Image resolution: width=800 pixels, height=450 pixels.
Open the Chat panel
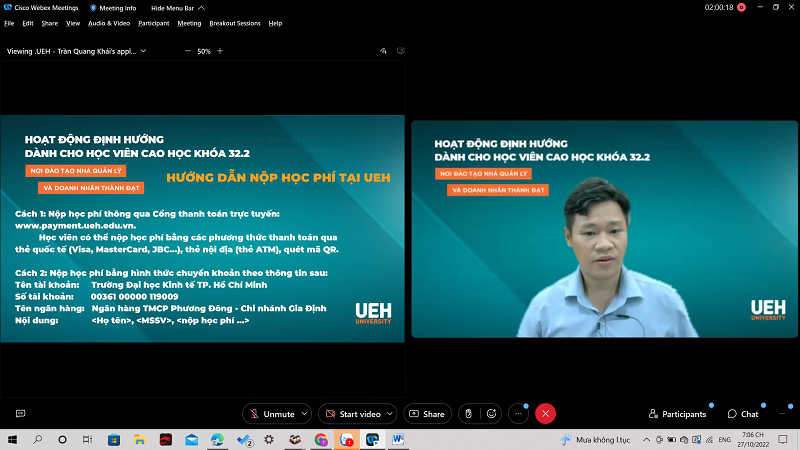[743, 414]
